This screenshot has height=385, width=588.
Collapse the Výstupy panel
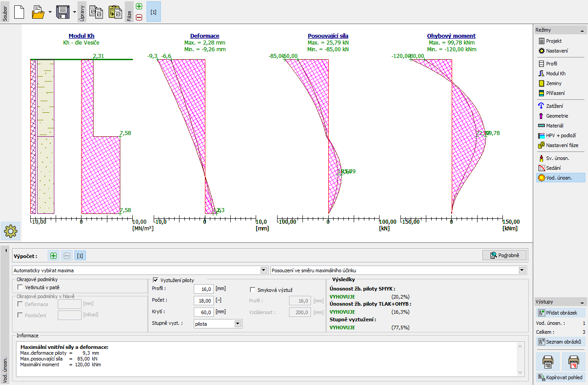pos(582,302)
